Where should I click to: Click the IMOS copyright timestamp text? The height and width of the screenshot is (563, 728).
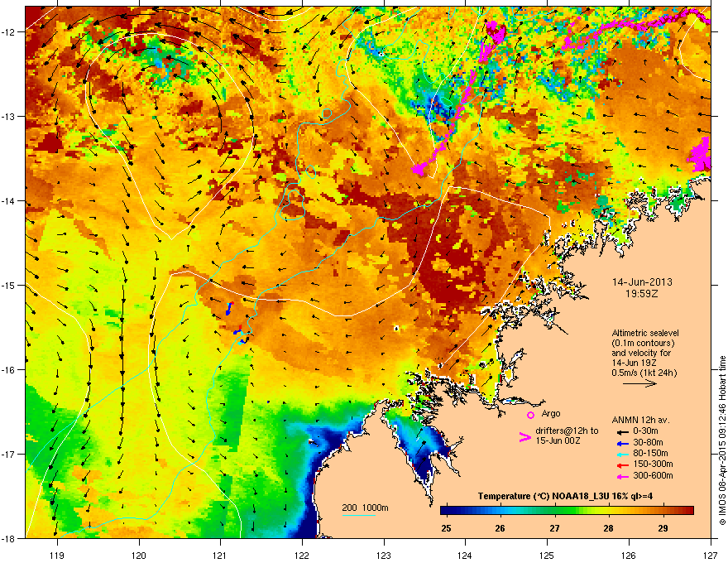click(722, 440)
